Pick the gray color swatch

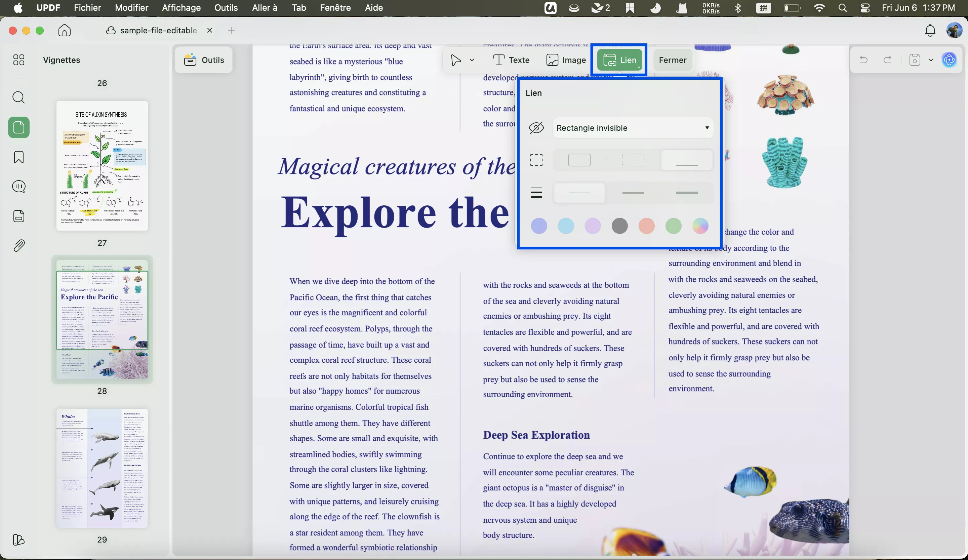[x=619, y=226]
